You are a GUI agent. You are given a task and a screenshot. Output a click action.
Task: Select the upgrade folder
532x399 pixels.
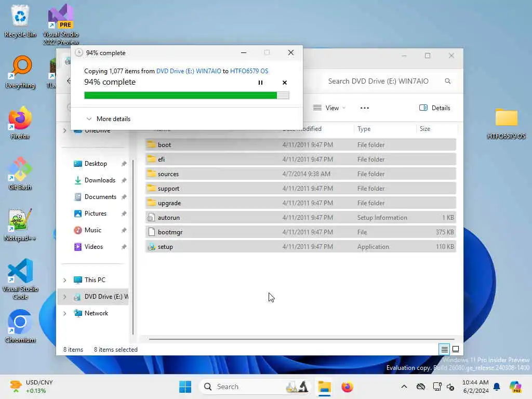pos(301,203)
